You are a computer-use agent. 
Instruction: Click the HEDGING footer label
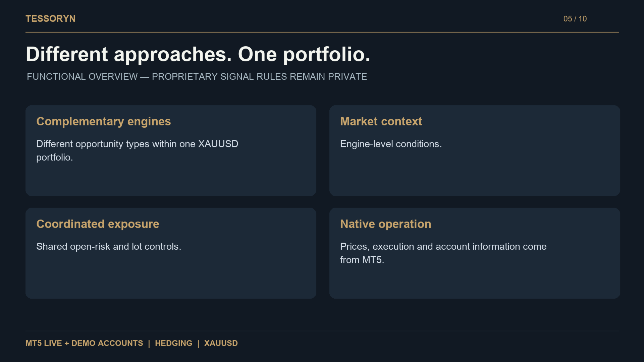(x=173, y=343)
